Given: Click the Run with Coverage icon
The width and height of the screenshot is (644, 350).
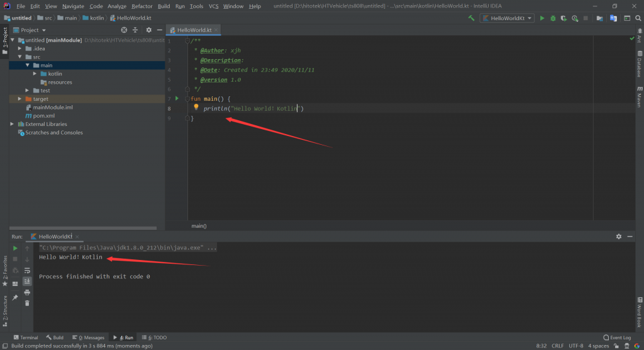Looking at the screenshot, I should click(x=563, y=18).
